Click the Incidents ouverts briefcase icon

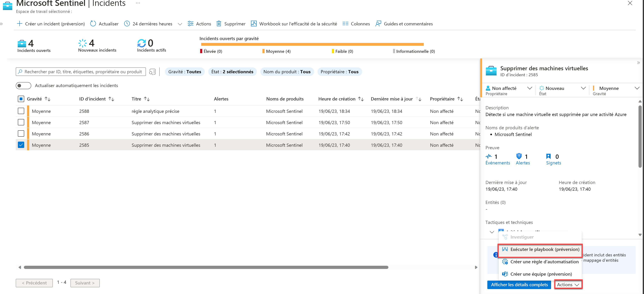tap(22, 43)
